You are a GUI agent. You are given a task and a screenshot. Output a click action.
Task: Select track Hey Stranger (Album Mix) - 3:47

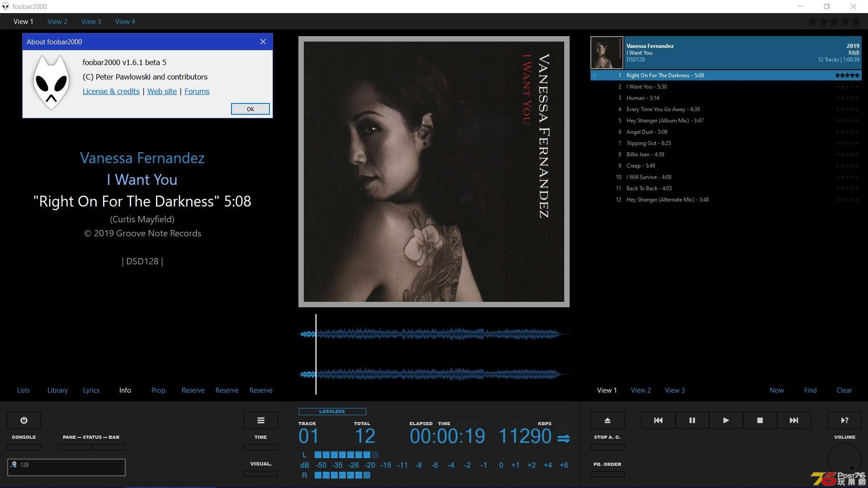[x=726, y=121]
